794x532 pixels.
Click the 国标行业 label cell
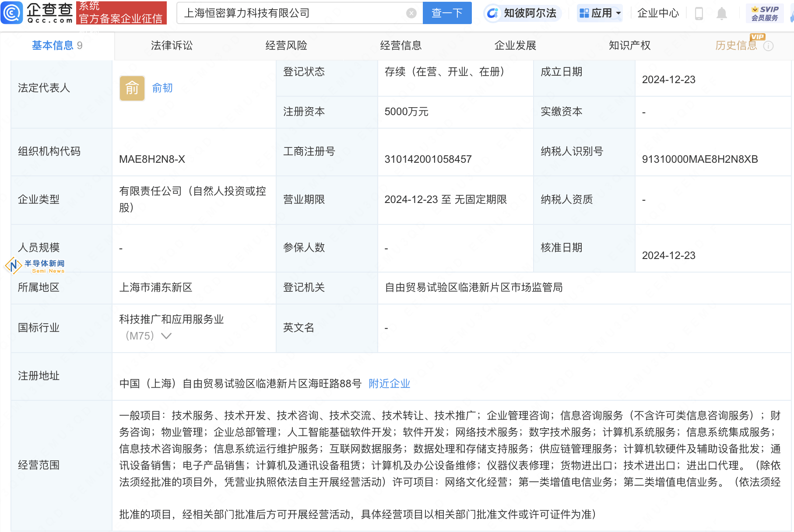coord(61,328)
